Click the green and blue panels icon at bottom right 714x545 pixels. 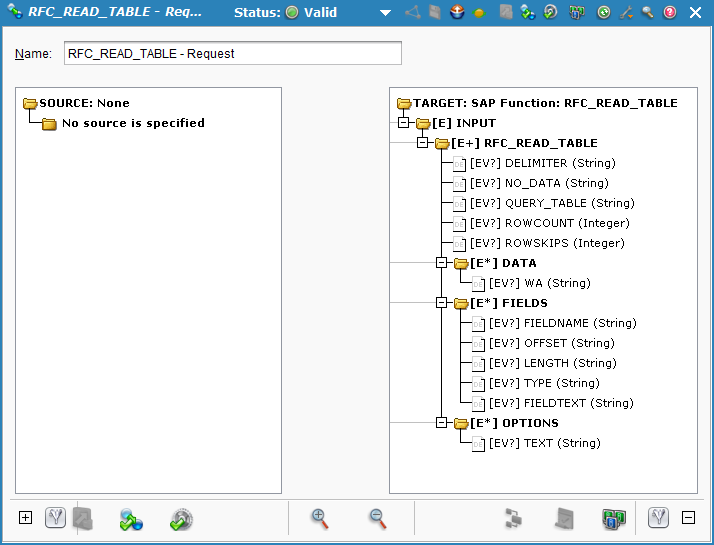[x=612, y=519]
